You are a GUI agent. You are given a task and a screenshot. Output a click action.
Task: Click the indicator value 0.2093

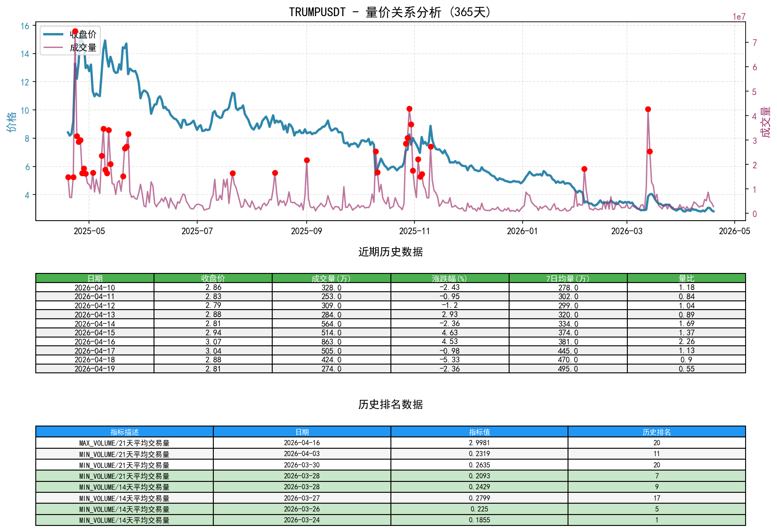click(479, 476)
